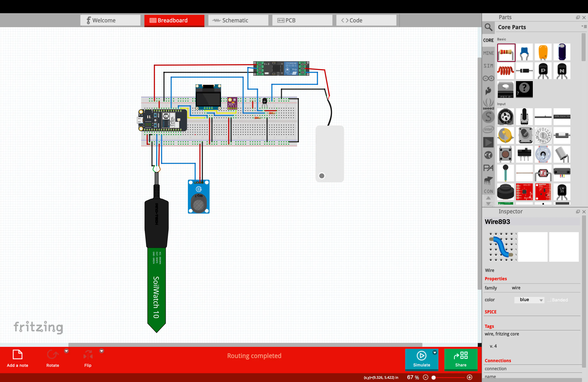Open the Arduino parts bin
This screenshot has width=588, height=382.
tap(488, 79)
